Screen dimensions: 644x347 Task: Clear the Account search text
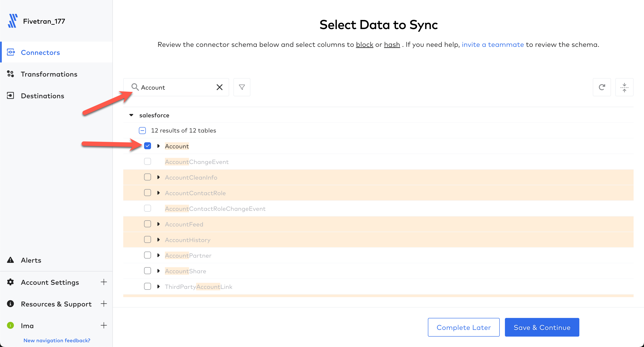pyautogui.click(x=219, y=87)
